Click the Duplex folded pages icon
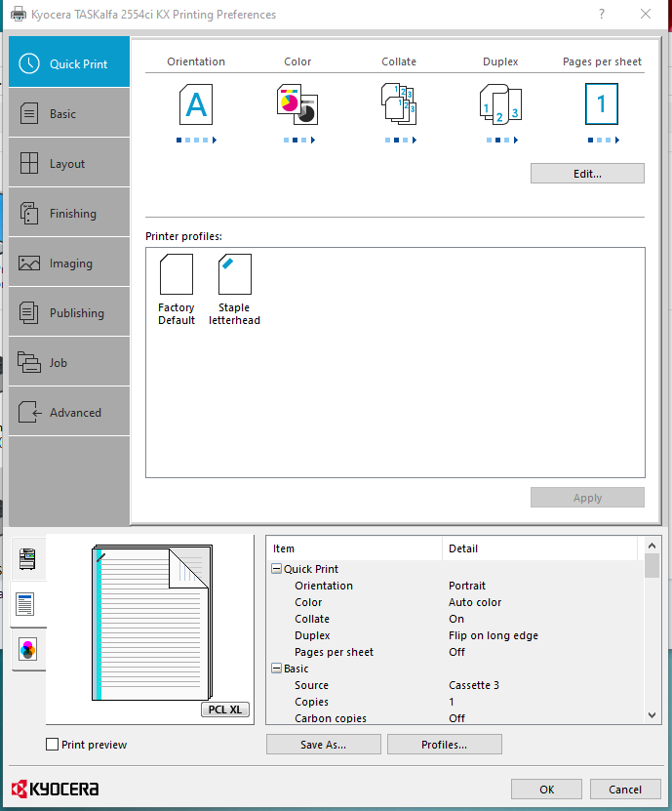Image resolution: width=672 pixels, height=811 pixels. coord(500,104)
